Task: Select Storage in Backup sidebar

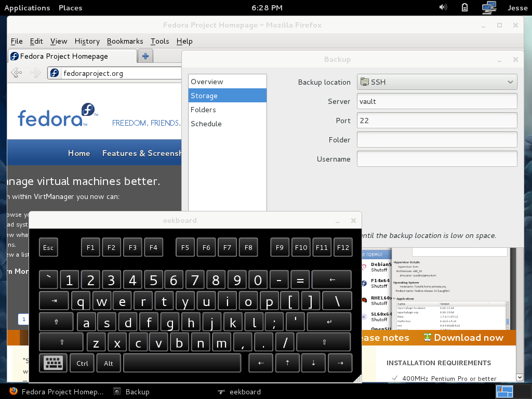Action: click(228, 96)
